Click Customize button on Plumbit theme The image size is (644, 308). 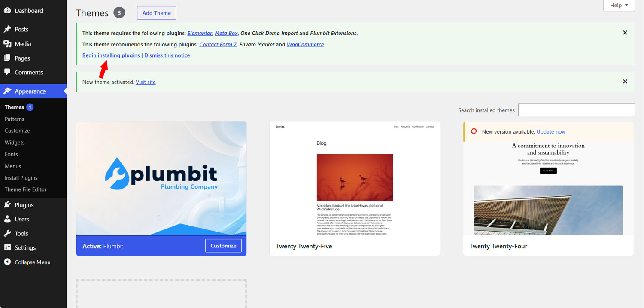[x=223, y=246]
